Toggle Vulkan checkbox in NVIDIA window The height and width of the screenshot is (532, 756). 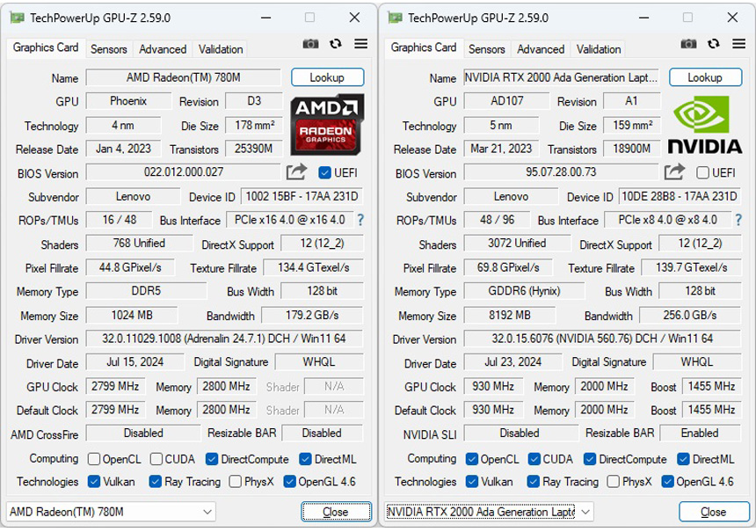(472, 481)
